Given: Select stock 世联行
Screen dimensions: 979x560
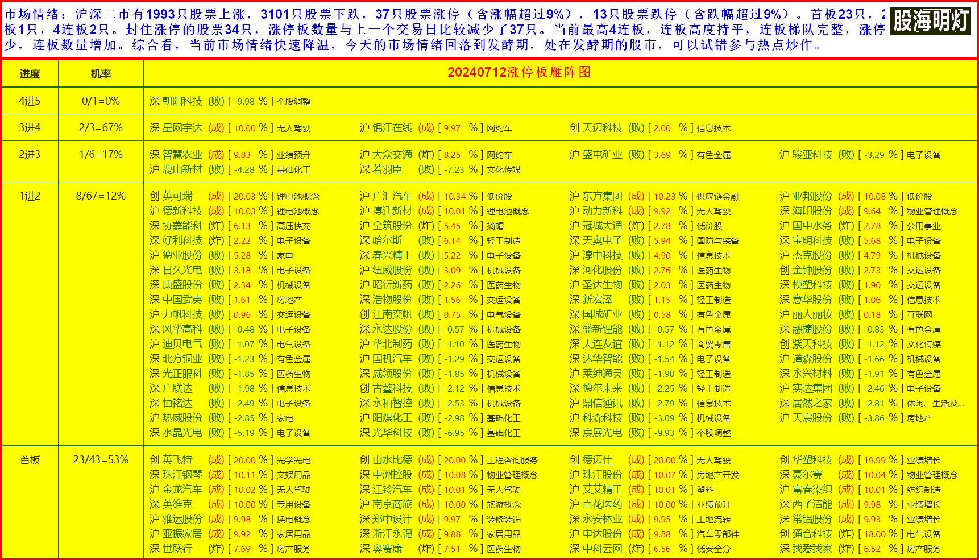Looking at the screenshot, I should click(x=177, y=549).
